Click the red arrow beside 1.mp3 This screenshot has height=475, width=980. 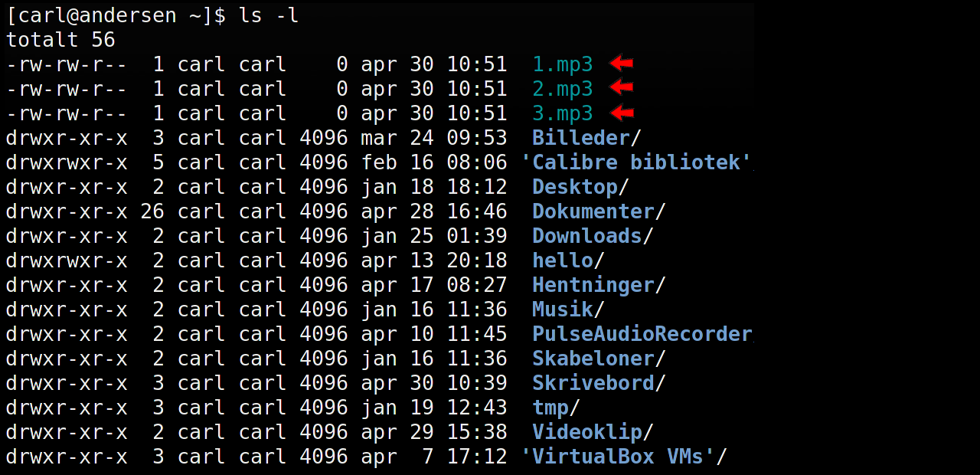622,64
